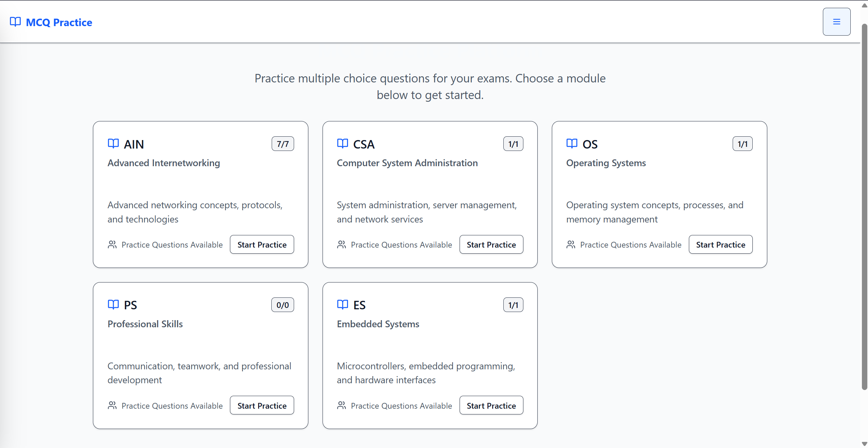This screenshot has height=448, width=868.
Task: Click the book icon beside PS
Action: 113,305
